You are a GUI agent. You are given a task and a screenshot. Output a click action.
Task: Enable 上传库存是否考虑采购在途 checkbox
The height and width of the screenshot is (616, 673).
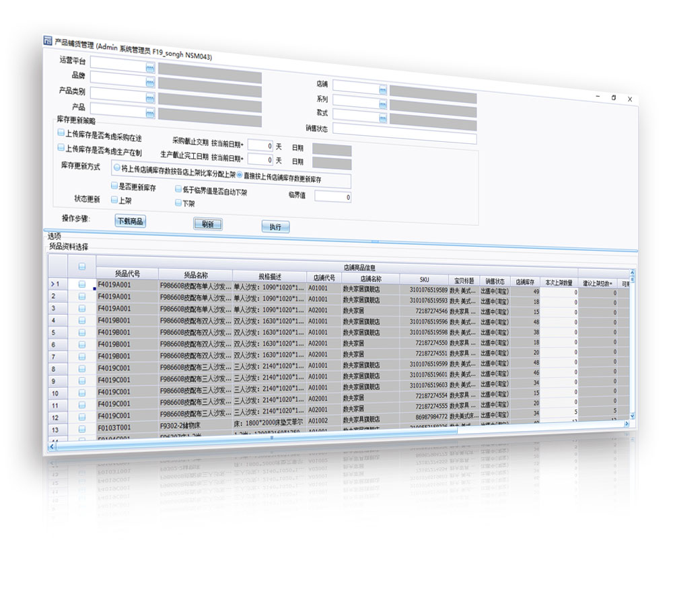point(61,134)
